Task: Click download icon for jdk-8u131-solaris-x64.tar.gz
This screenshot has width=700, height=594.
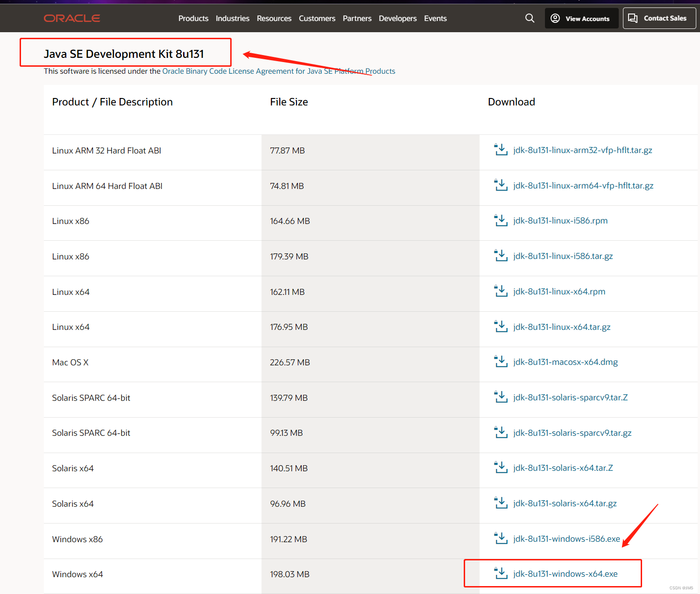Action: pos(501,503)
